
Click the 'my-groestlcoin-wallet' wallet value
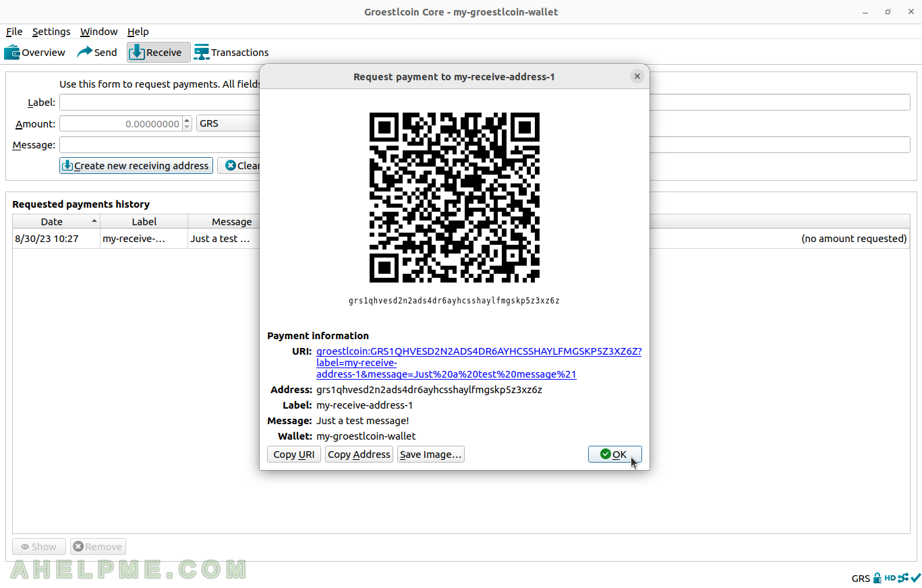pyautogui.click(x=366, y=436)
